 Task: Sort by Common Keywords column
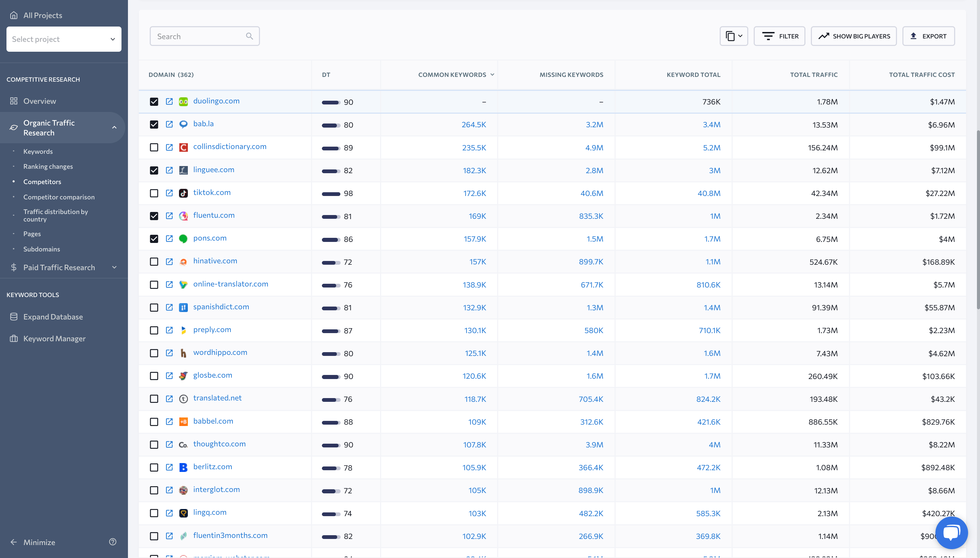click(x=456, y=75)
